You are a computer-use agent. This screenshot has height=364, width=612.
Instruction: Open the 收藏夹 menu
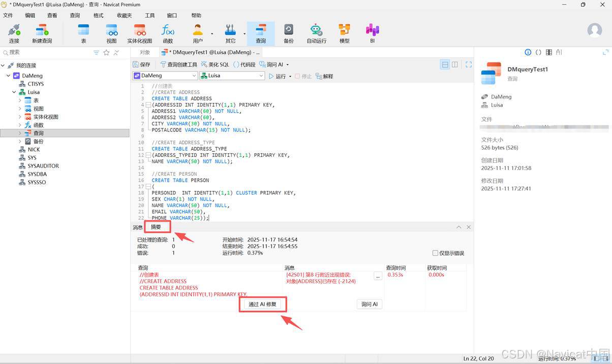[124, 15]
